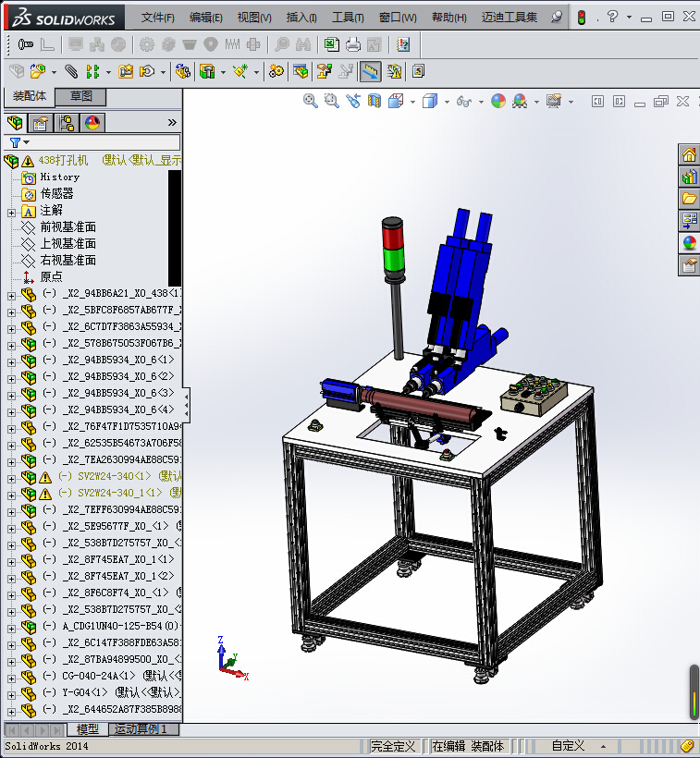
Task: Open the Display Style dropdown arrow
Action: click(447, 102)
